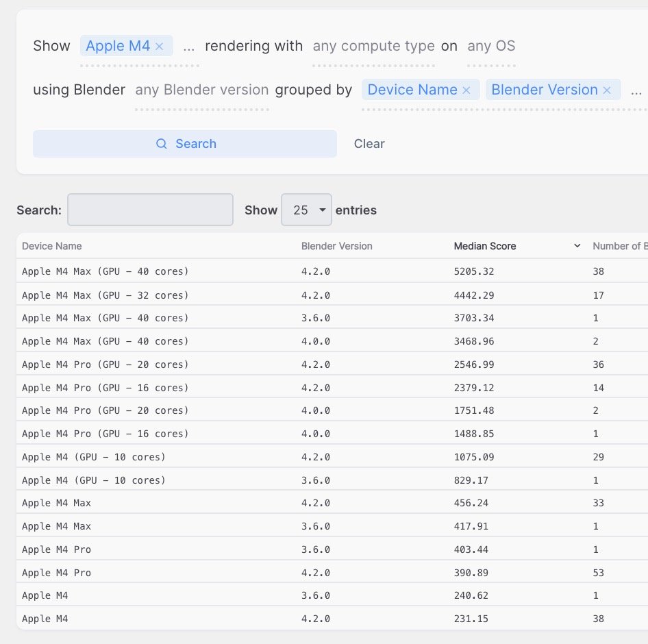This screenshot has height=644, width=648.
Task: Open the any compute type selector
Action: [373, 46]
